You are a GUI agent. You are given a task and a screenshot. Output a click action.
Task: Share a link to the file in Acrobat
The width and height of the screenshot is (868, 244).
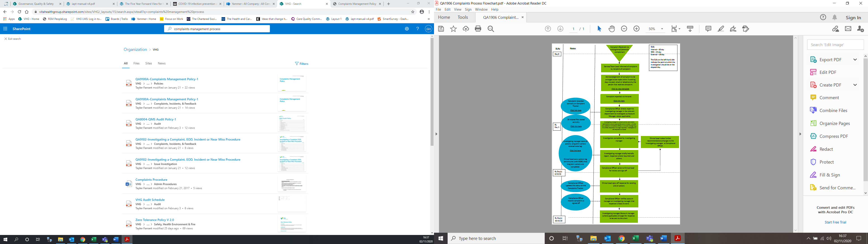(836, 29)
